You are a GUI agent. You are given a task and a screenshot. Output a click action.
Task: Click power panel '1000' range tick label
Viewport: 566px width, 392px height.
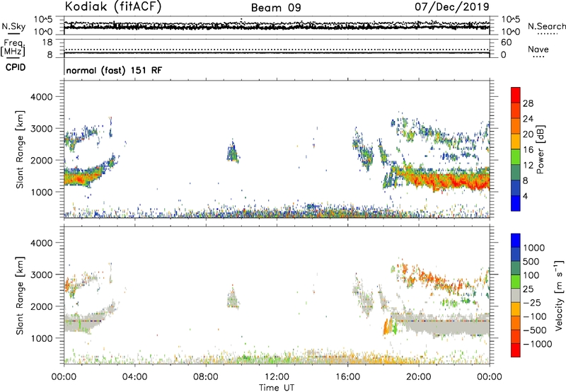coord(41,192)
